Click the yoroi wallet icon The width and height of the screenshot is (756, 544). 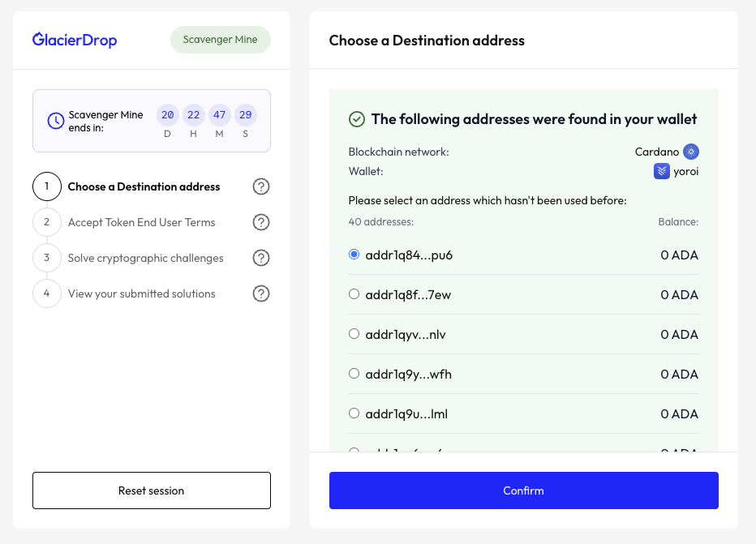click(x=662, y=171)
